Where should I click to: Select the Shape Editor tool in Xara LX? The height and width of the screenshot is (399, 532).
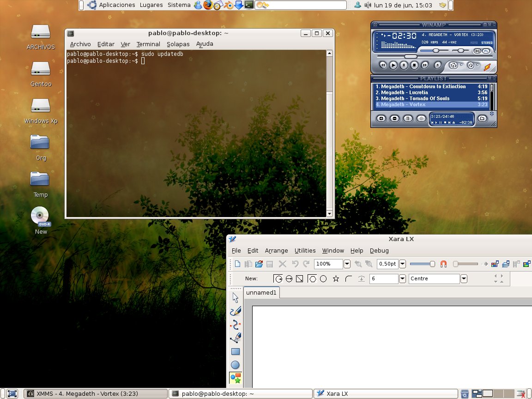tap(236, 325)
